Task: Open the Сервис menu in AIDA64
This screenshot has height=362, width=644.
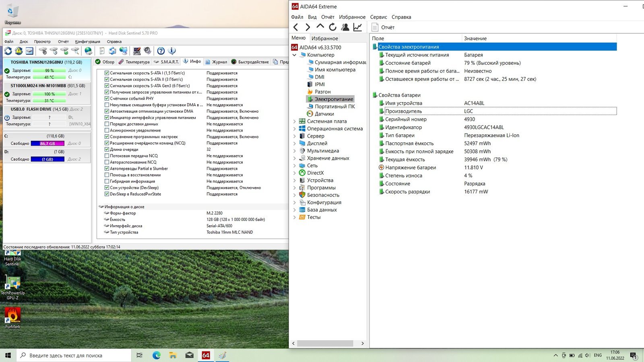Action: coord(378,17)
